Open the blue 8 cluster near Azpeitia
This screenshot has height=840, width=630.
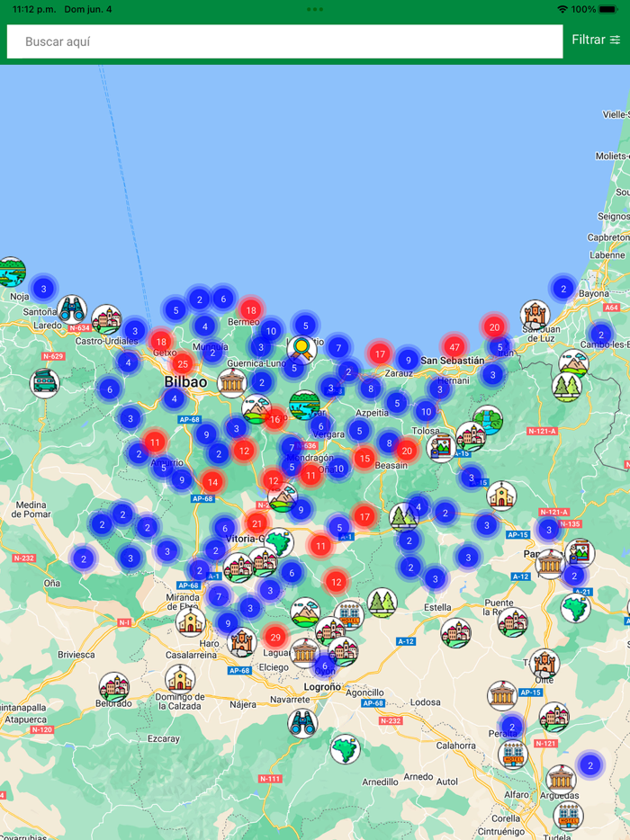[x=371, y=389]
